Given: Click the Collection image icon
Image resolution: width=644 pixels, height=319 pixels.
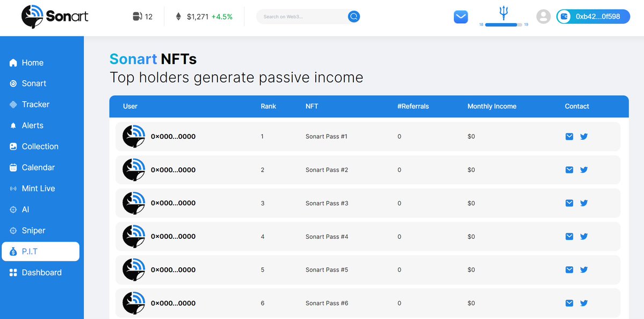Looking at the screenshot, I should click(13, 146).
